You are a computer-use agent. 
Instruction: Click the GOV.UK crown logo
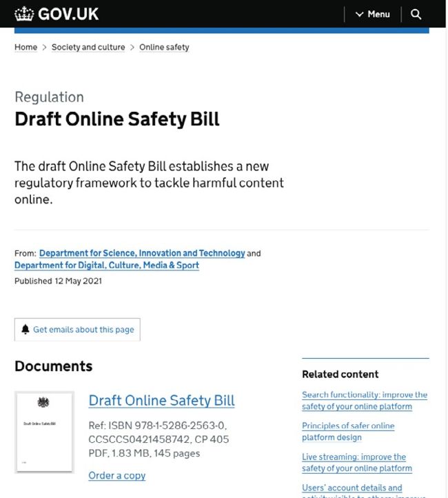[x=24, y=14]
